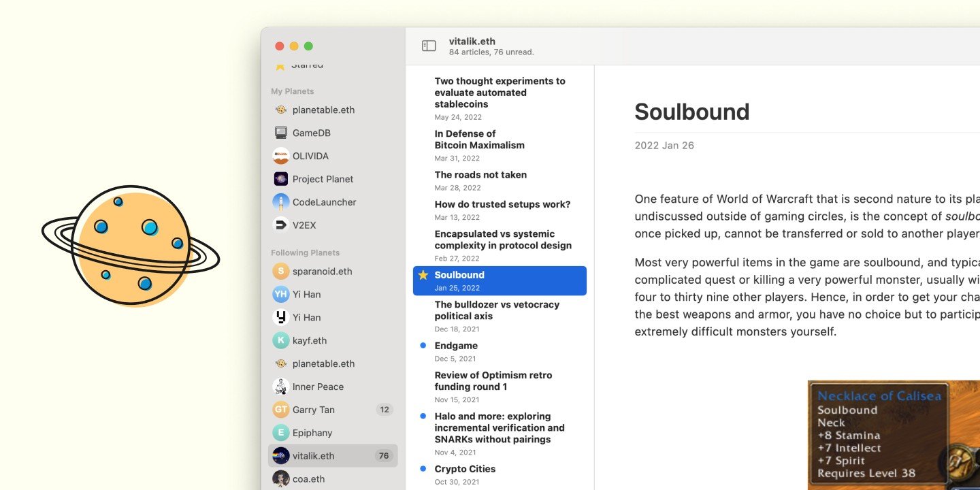This screenshot has height=490, width=980.
Task: Click the green zoom window button
Action: 308,46
